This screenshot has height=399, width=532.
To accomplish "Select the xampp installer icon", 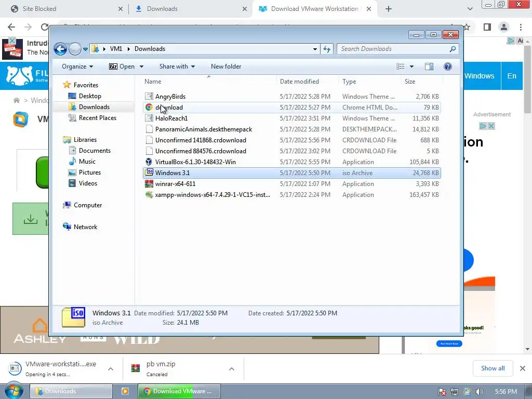I will [149, 195].
